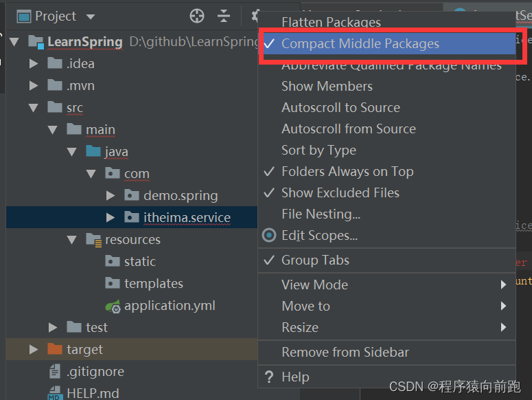Collapse the main folder arrow

(53, 130)
